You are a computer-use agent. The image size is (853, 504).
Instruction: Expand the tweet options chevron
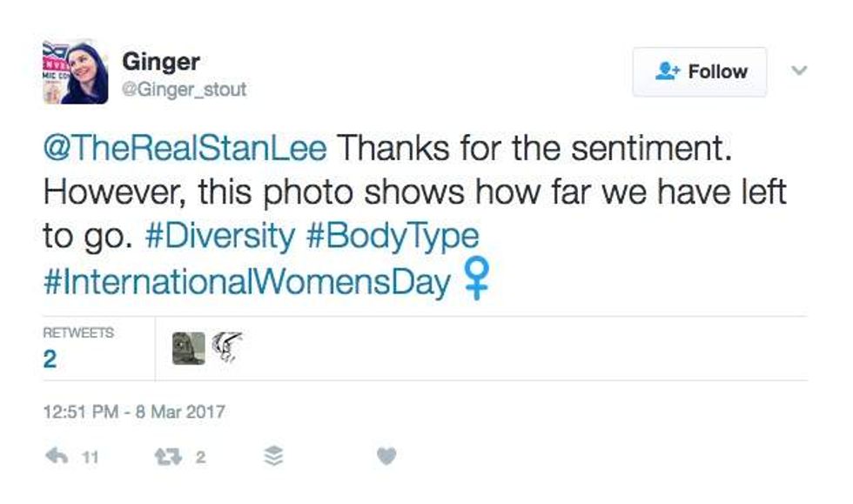(801, 70)
